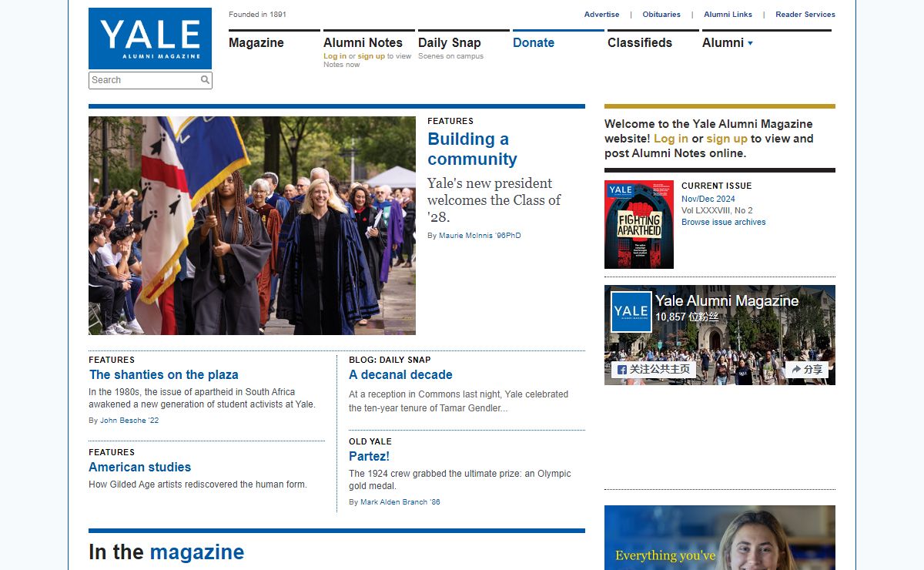Click the Fighting Apartheid issue cover
The height and width of the screenshot is (570, 924).
pos(639,225)
